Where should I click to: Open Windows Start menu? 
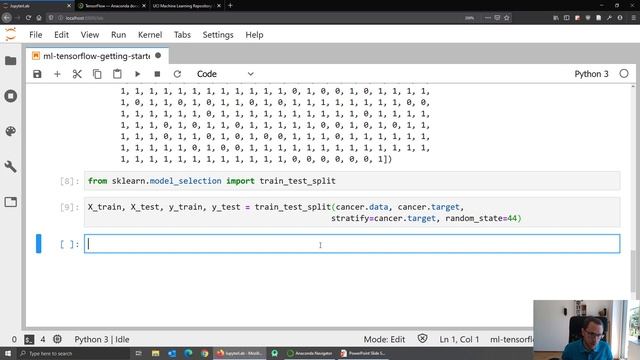click(x=8, y=353)
